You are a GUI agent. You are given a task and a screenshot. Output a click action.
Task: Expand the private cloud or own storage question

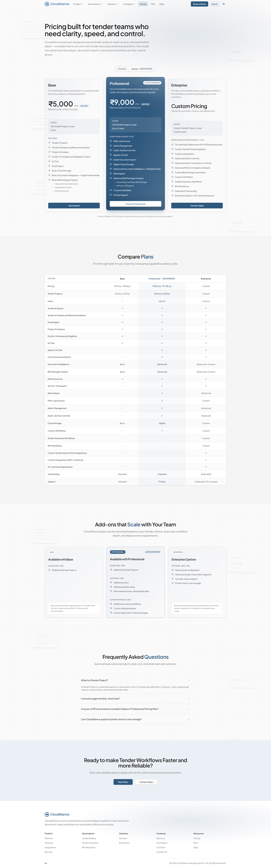point(135,719)
